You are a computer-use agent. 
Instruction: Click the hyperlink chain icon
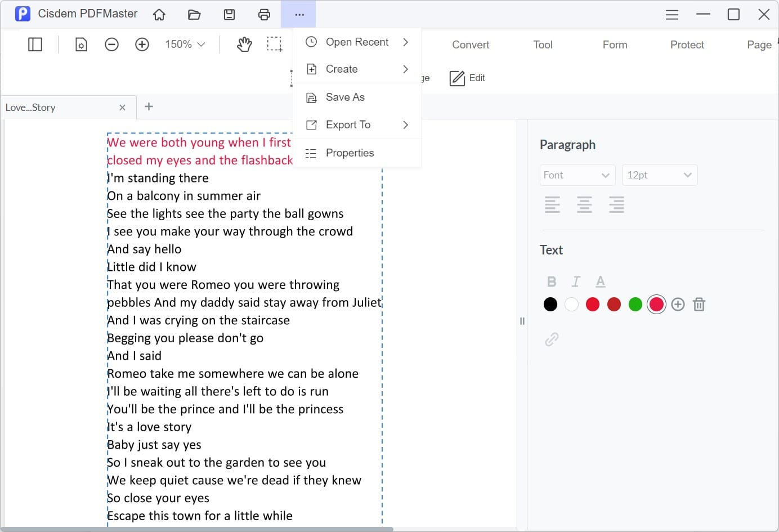tap(552, 339)
